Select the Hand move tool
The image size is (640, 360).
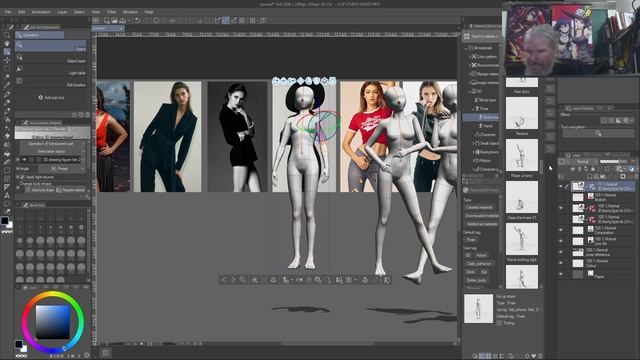click(7, 44)
